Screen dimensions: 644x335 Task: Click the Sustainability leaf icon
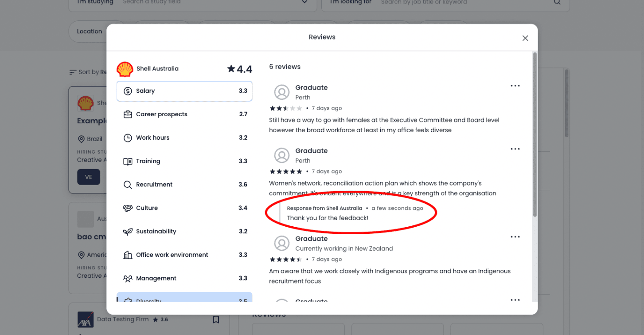click(128, 232)
